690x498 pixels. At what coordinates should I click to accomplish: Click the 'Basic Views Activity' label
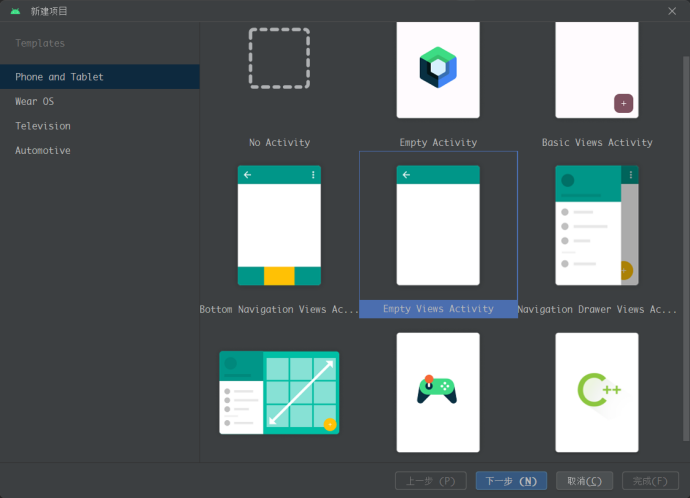pos(597,143)
